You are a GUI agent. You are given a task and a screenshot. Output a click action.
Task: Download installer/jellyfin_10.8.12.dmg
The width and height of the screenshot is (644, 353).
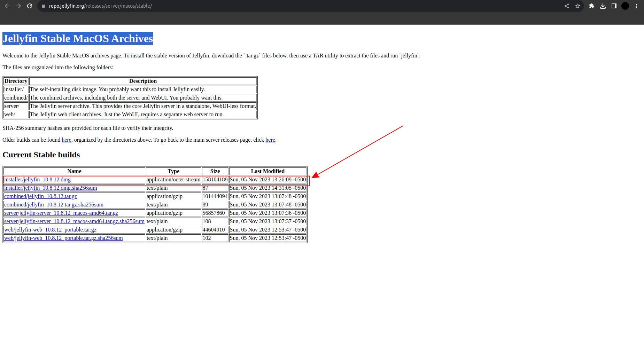[x=37, y=180]
